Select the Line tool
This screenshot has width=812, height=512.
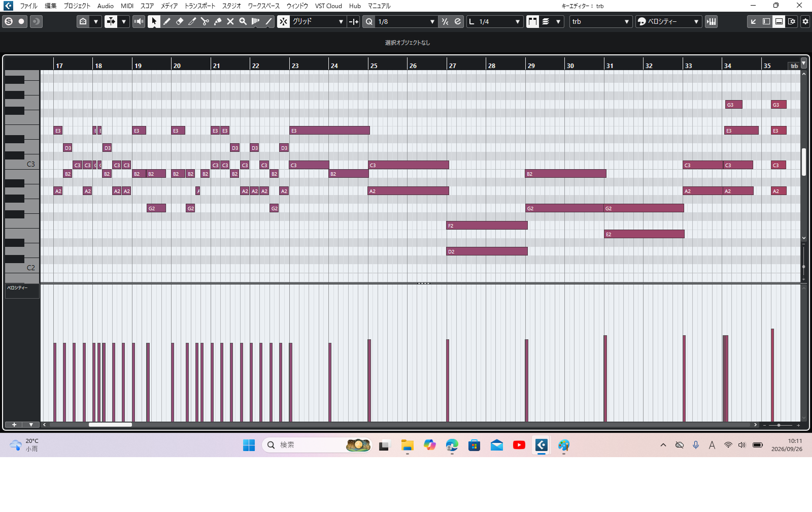tap(269, 21)
